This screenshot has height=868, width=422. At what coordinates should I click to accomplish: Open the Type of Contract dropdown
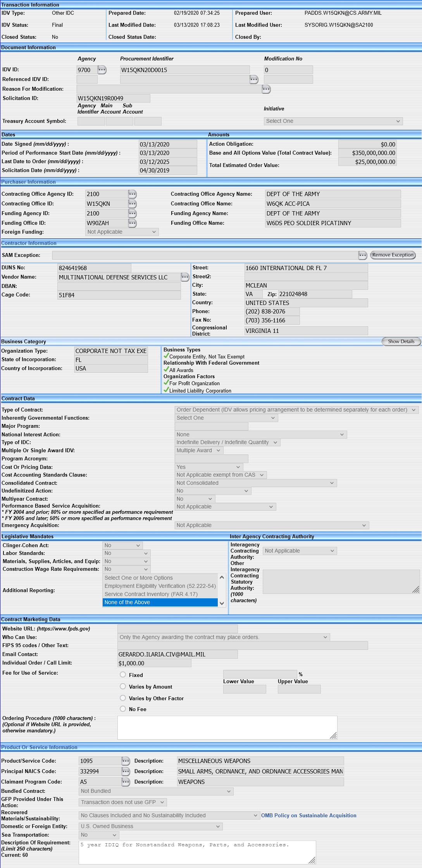[x=296, y=410]
